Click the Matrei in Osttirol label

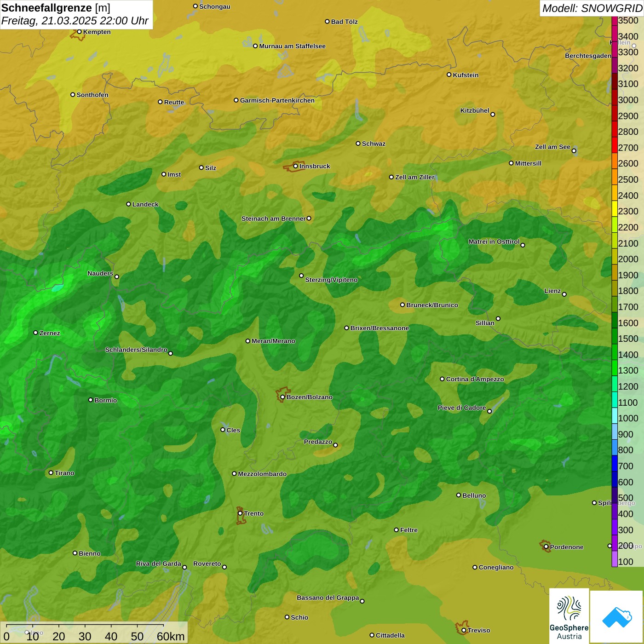pos(494,241)
